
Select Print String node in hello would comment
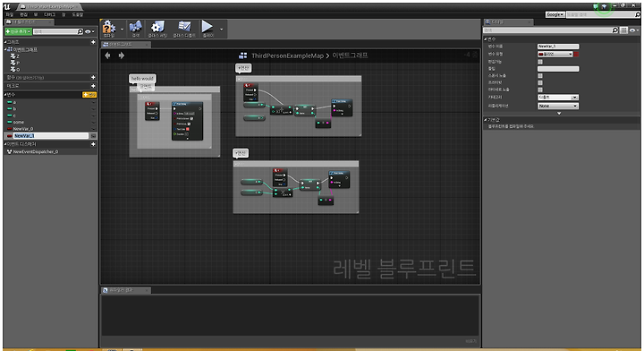coord(187,121)
